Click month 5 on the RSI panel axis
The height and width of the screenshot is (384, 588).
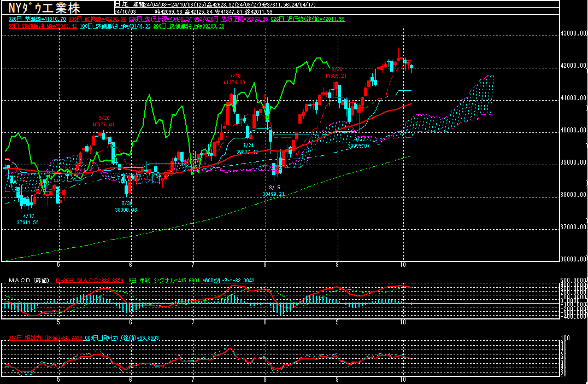(x=58, y=380)
